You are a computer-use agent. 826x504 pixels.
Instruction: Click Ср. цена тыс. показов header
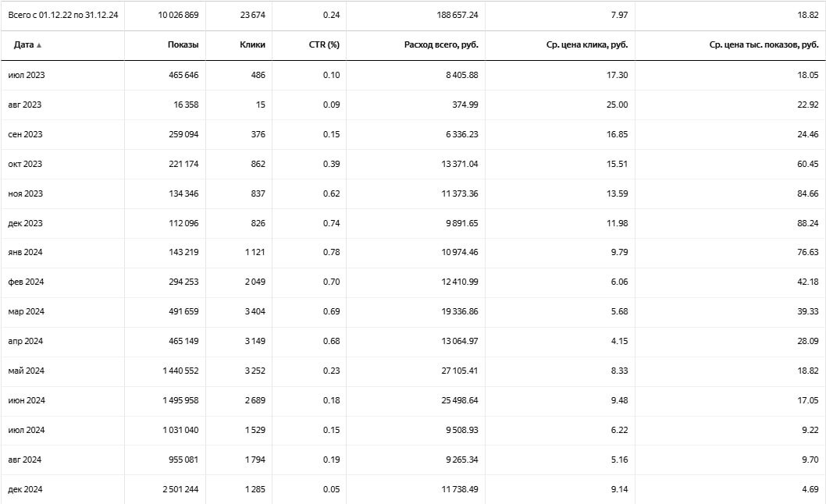(764, 44)
